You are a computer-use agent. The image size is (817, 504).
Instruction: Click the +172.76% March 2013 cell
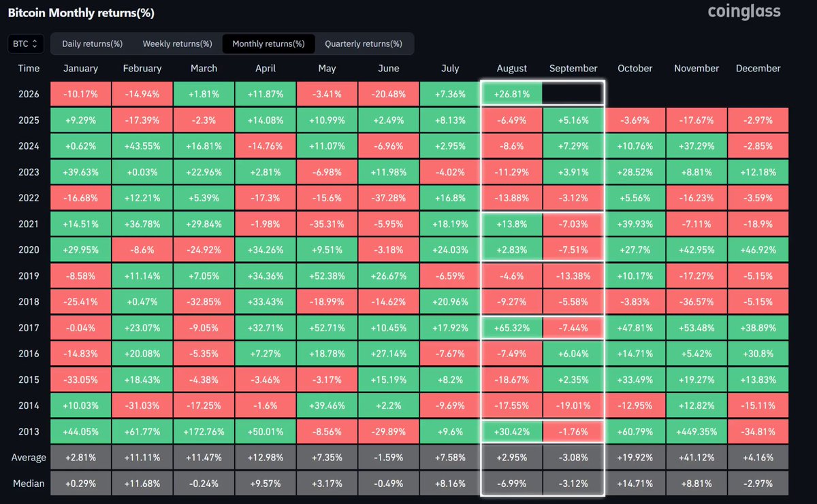204,431
